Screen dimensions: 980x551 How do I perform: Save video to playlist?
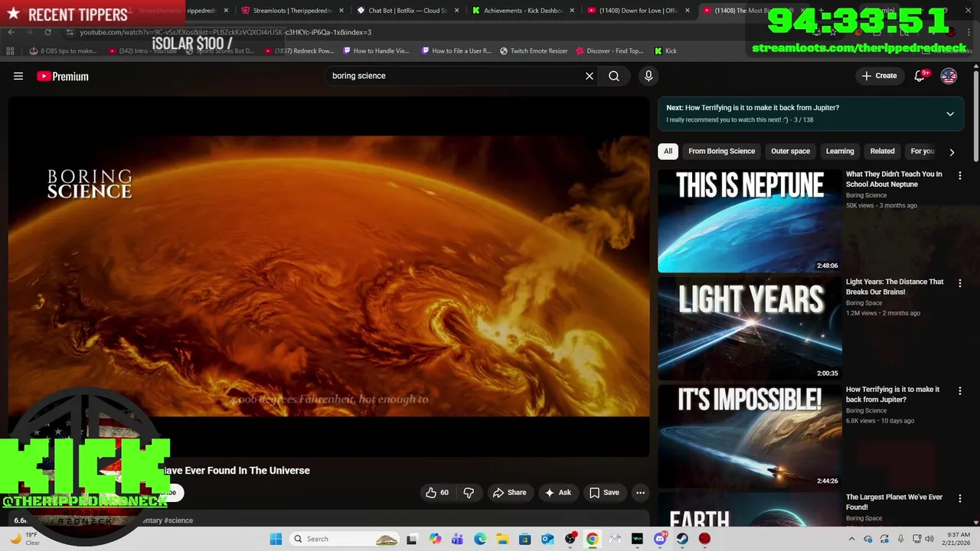(x=603, y=493)
